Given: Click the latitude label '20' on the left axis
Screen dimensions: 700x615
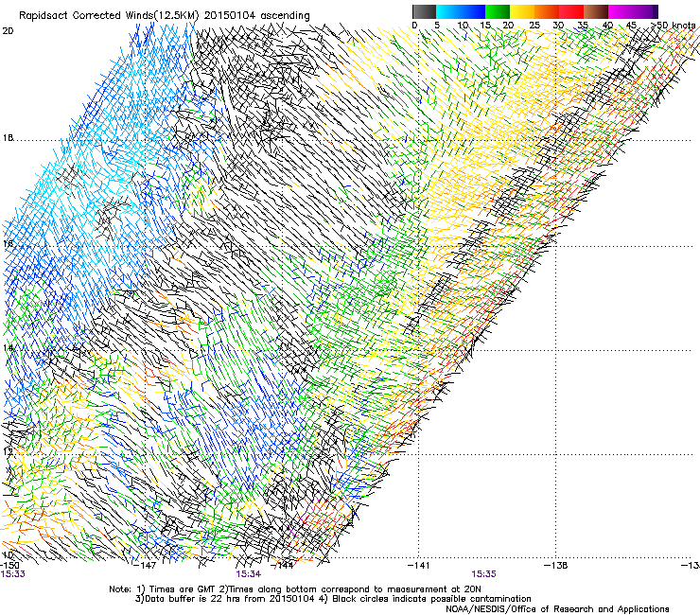Looking at the screenshot, I should (8, 31).
